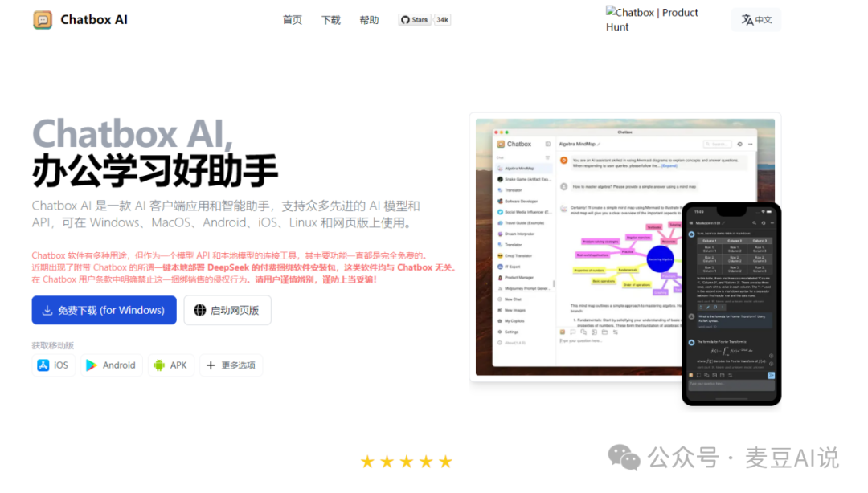
Task: Go to the 首页 nav item
Action: coord(293,20)
